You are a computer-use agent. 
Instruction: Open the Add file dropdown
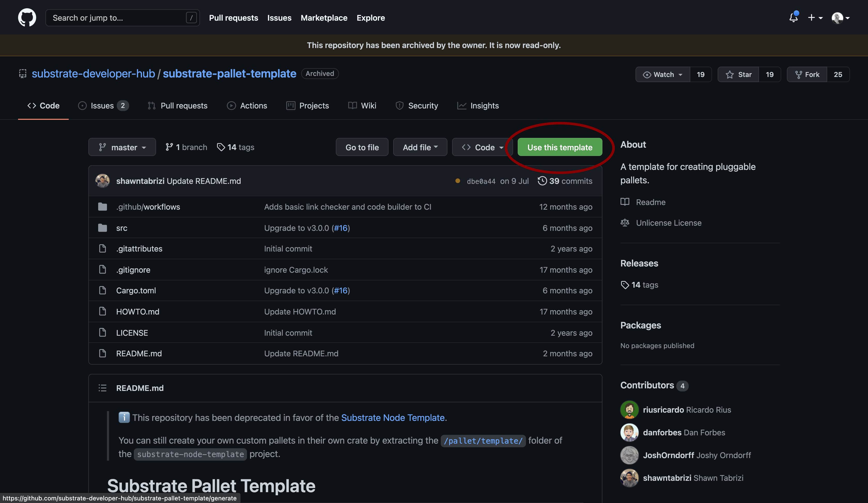(x=420, y=147)
